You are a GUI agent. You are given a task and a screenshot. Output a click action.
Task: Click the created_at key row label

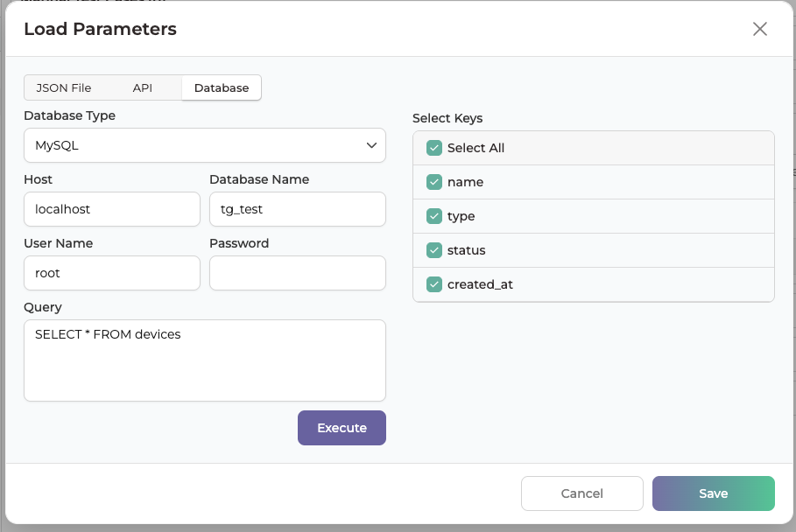480,284
